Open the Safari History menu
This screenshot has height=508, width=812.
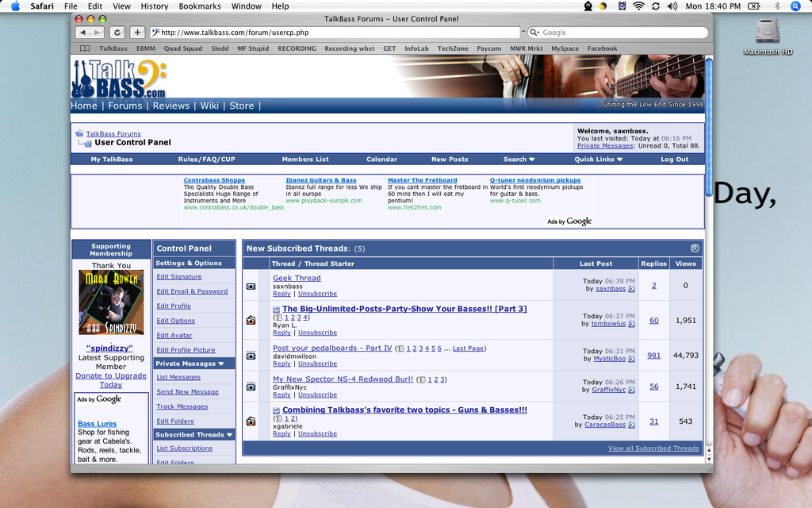coord(155,6)
